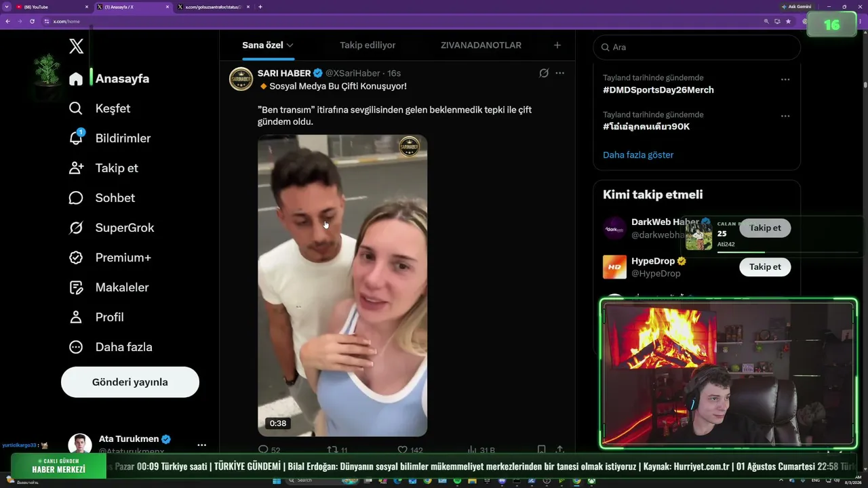868x488 pixels.
Task: Switch to the x.com status browser tab
Action: (212, 7)
